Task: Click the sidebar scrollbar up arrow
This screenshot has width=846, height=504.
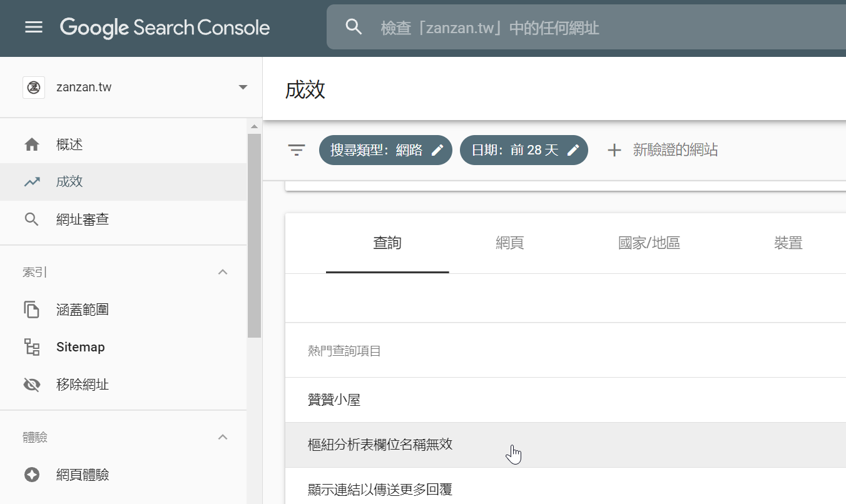Action: [x=254, y=126]
